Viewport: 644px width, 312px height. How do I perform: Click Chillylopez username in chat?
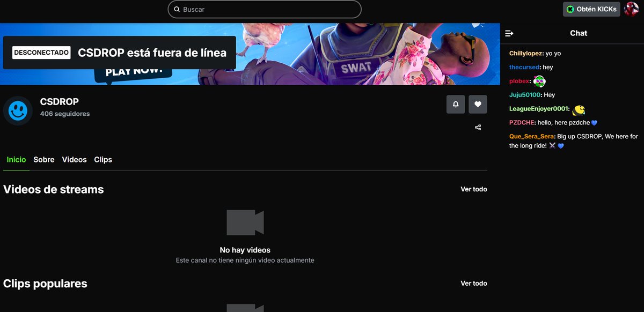tap(526, 54)
